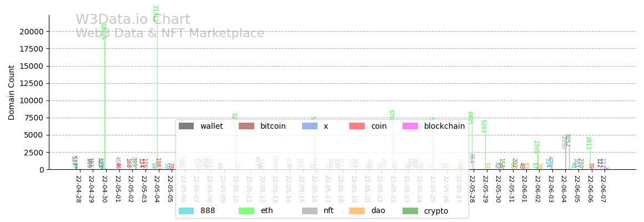
Task: Select the blue x legend swatch
Action: (310, 126)
